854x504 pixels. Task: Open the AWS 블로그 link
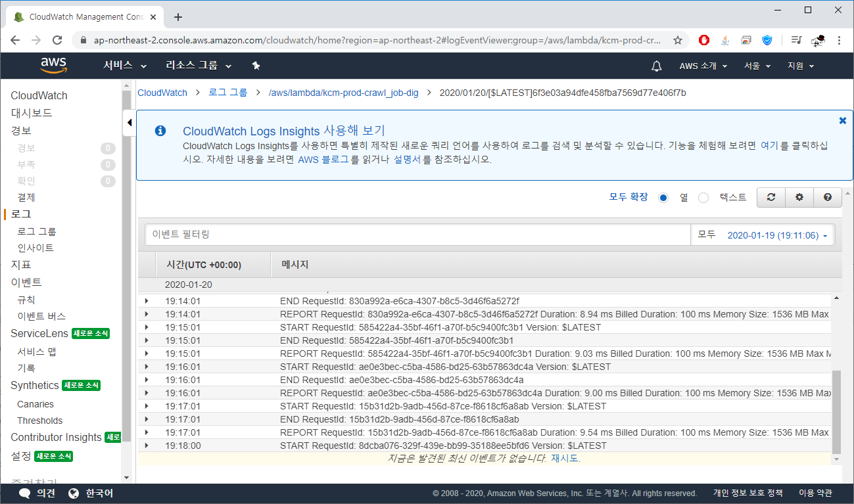pyautogui.click(x=323, y=159)
